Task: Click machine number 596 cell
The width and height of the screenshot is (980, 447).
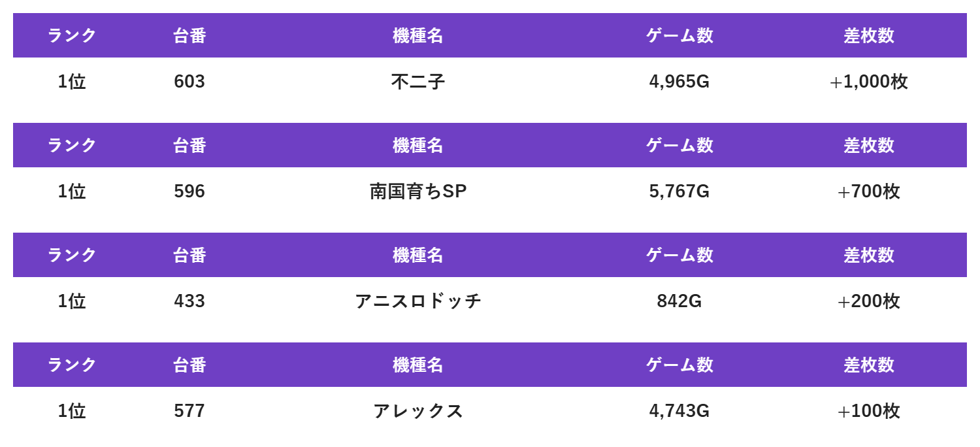Action: [189, 191]
